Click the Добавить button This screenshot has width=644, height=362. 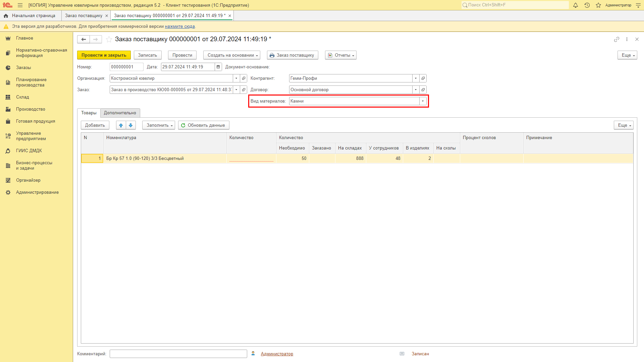tap(95, 125)
